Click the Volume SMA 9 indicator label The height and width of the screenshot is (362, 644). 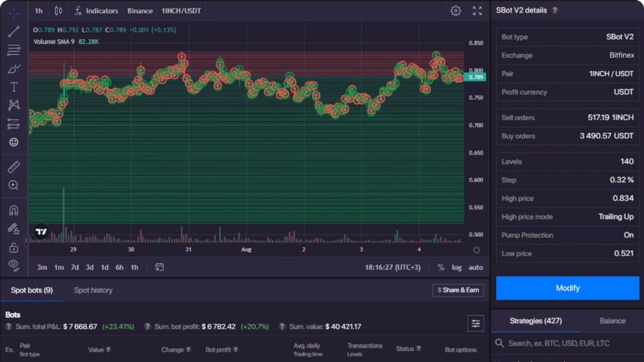(54, 41)
